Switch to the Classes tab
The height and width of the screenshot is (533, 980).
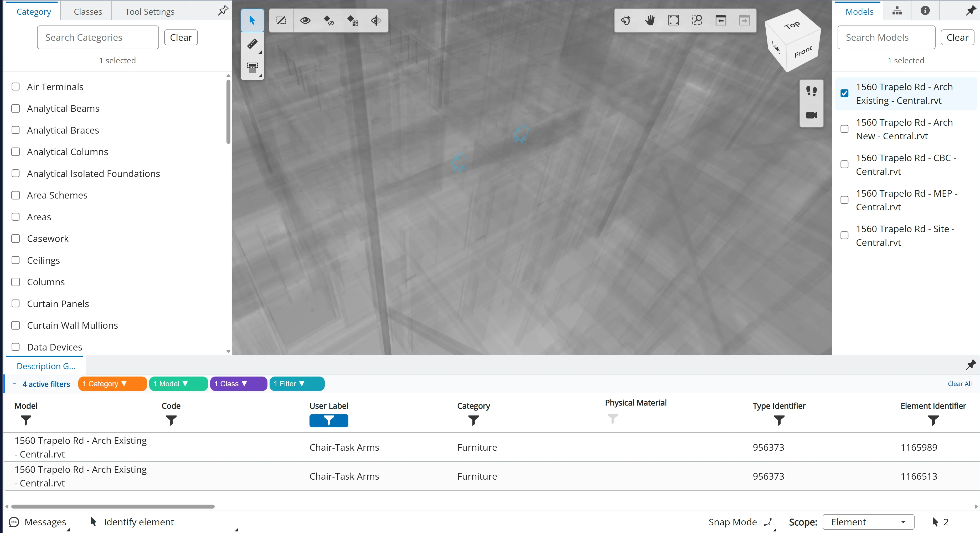point(88,12)
